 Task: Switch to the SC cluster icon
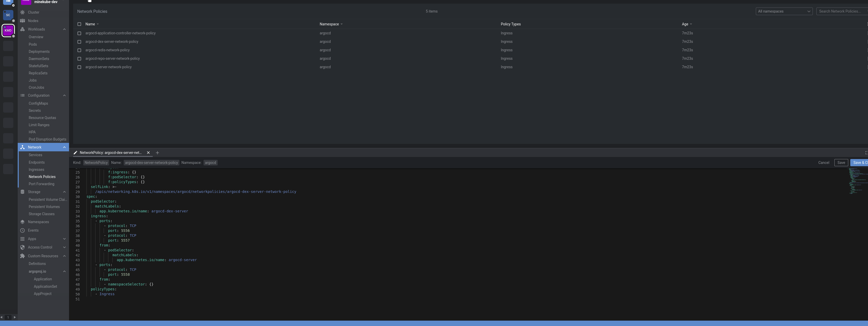click(x=8, y=15)
